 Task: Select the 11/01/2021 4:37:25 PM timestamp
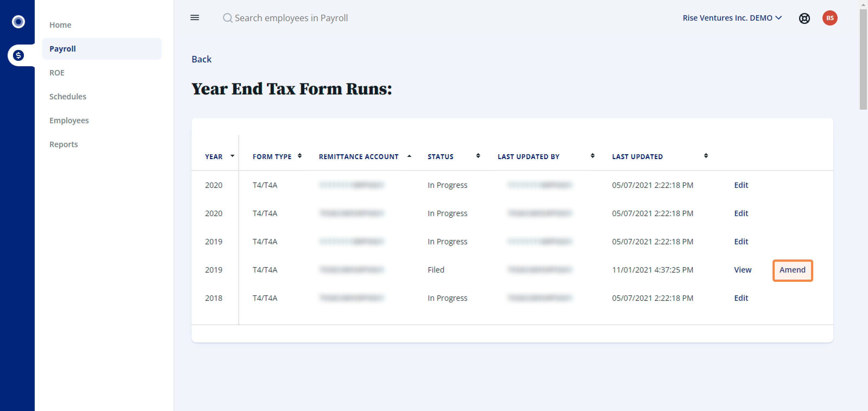tap(652, 270)
